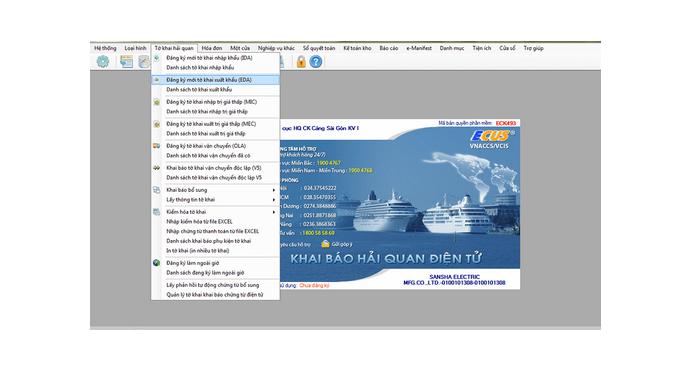Open the Sổ quyết toán menu
Screen dimensions: 683x384
click(x=319, y=48)
